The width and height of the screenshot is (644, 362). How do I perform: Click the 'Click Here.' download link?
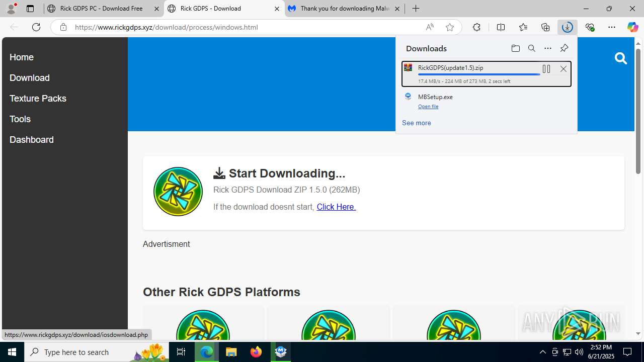tap(336, 207)
